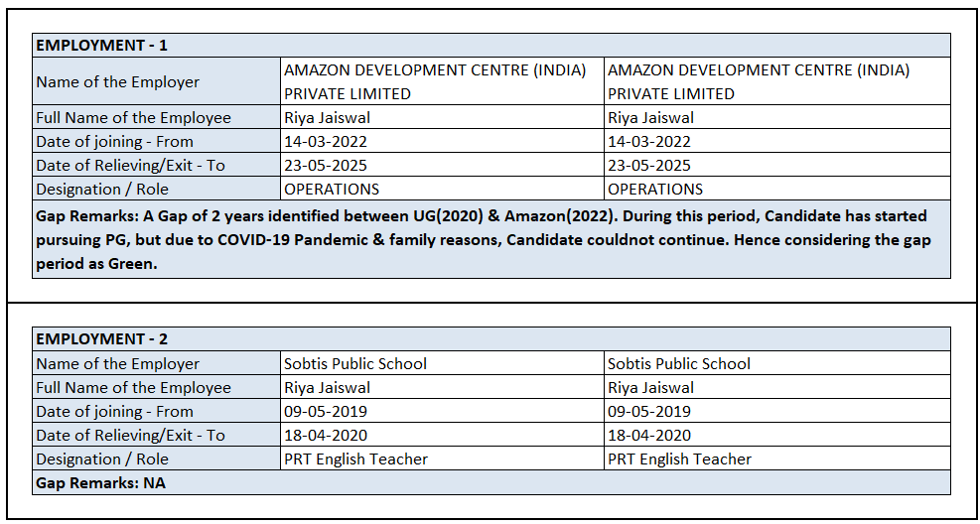
Task: Click 'Date of Relieving/Exit - To' label in Employment 1
Action: (130, 166)
